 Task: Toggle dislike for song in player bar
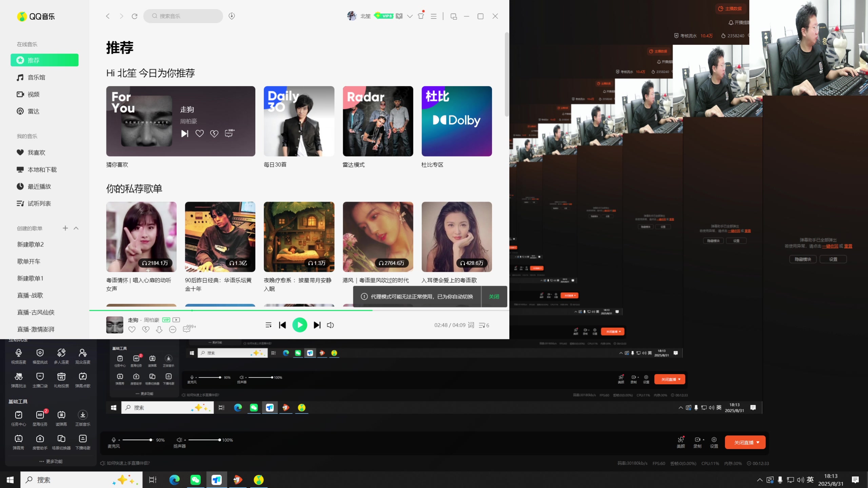tap(146, 329)
